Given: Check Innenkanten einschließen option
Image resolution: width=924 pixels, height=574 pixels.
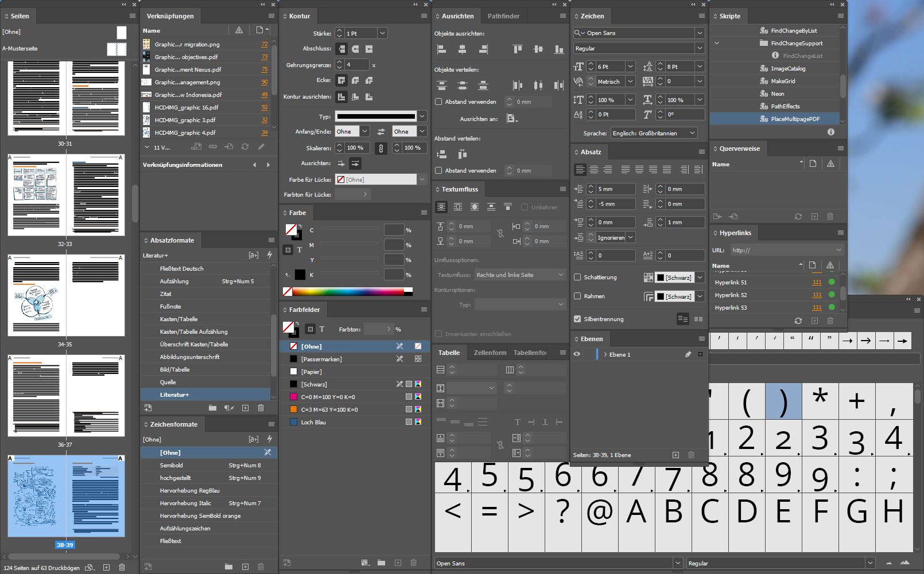Looking at the screenshot, I should [x=438, y=334].
